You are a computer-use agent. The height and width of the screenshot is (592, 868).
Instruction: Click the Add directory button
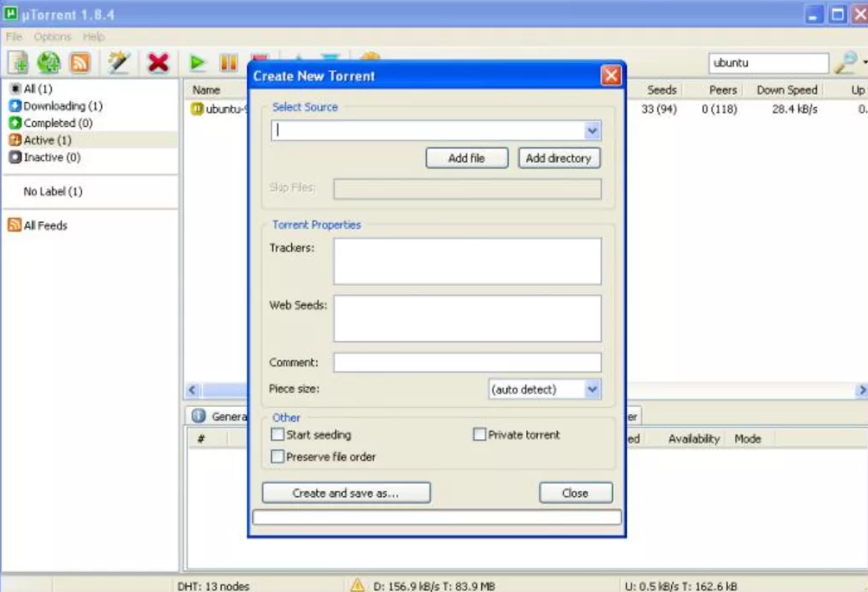(x=559, y=158)
